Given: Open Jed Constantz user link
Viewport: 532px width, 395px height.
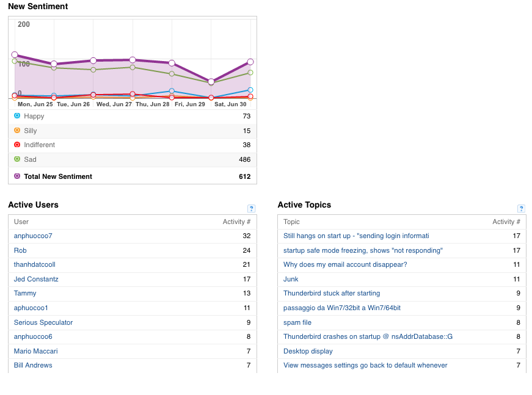Looking at the screenshot, I should pyautogui.click(x=36, y=279).
